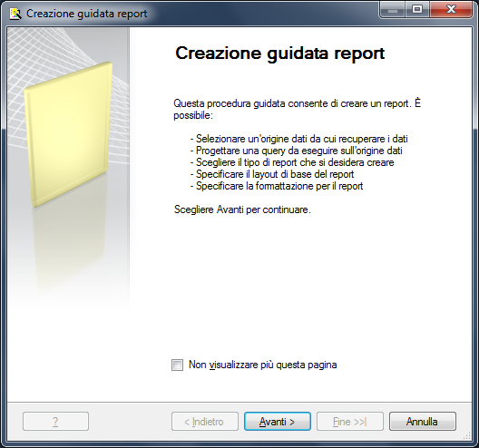The width and height of the screenshot is (479, 448).
Task: Click the disabled Indietro button
Action: coord(205,422)
